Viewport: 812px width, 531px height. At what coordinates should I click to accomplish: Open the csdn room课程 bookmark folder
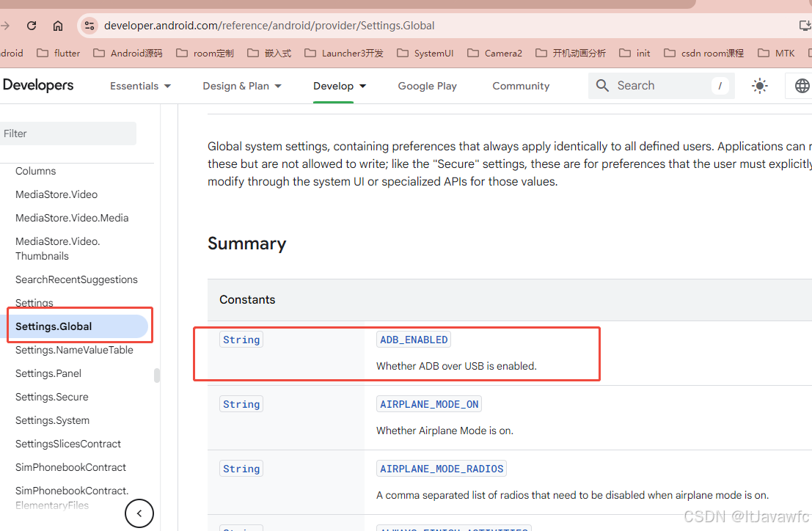[x=703, y=54]
